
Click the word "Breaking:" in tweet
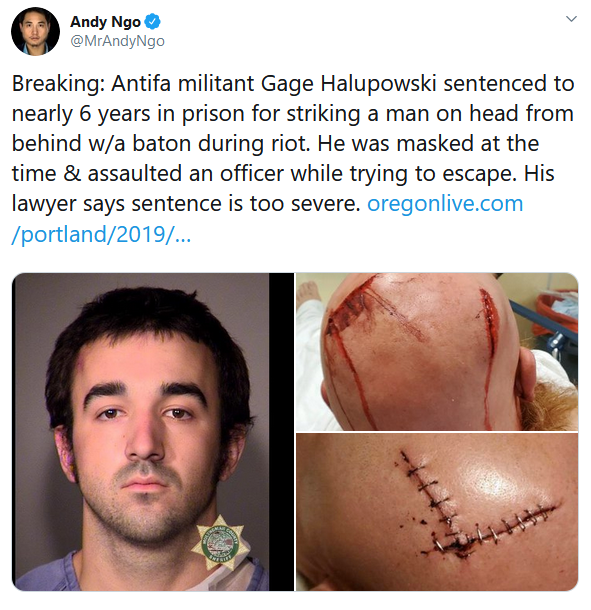point(58,84)
